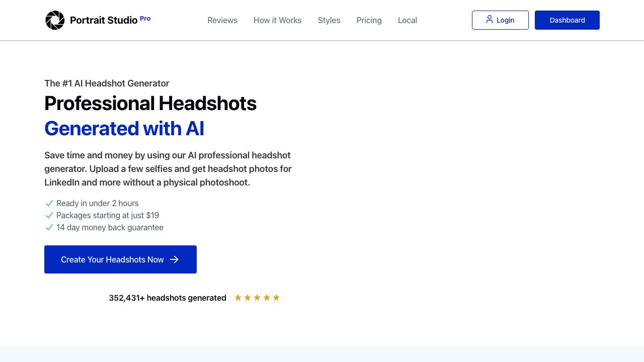Click green checkmark beside Ready in under 2 hours
This screenshot has height=362, width=644.
(49, 203)
